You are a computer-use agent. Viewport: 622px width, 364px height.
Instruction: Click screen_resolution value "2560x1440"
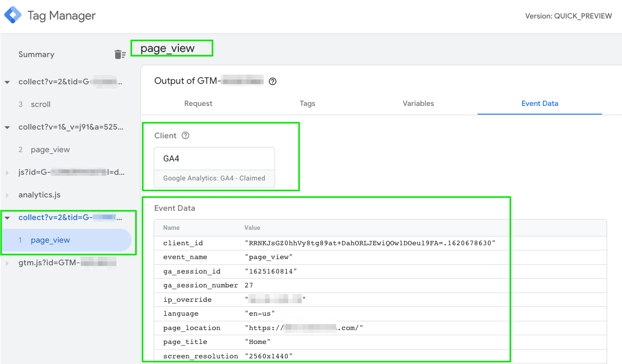tap(269, 356)
